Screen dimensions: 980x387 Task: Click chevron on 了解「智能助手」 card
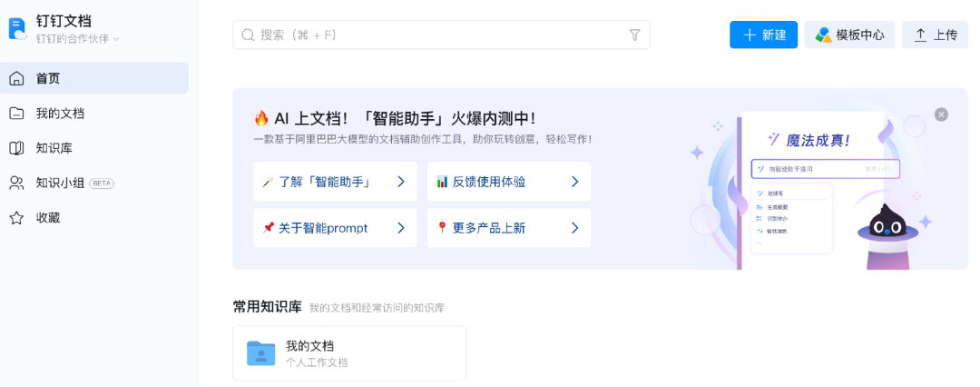point(401,183)
